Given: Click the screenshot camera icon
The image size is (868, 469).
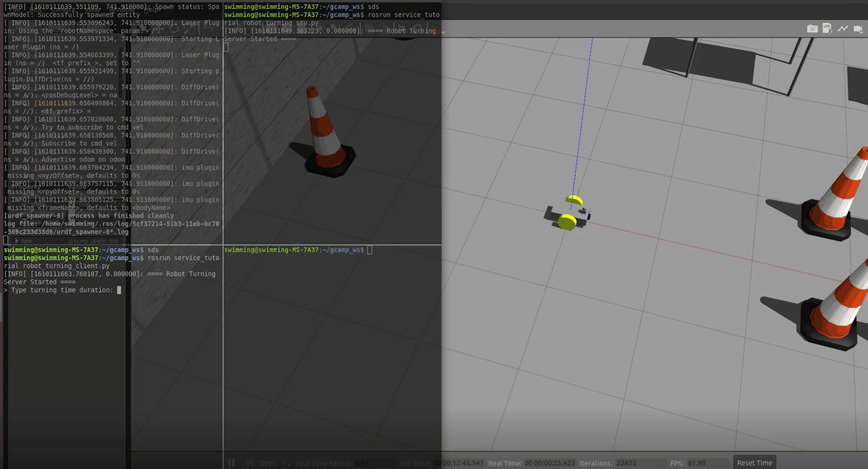Looking at the screenshot, I should (x=812, y=29).
